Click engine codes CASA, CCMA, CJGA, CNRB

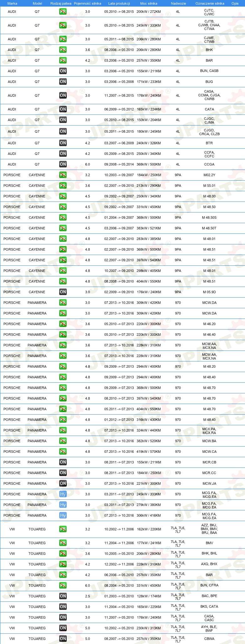coord(209,95)
